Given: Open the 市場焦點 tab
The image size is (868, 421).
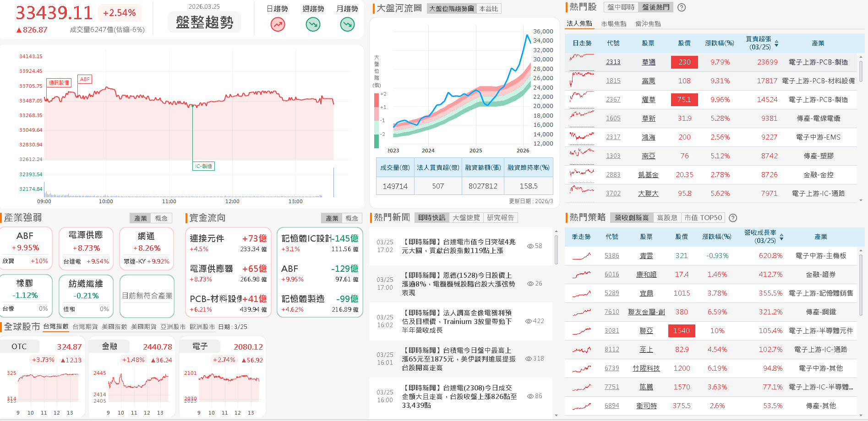Looking at the screenshot, I should coord(613,23).
